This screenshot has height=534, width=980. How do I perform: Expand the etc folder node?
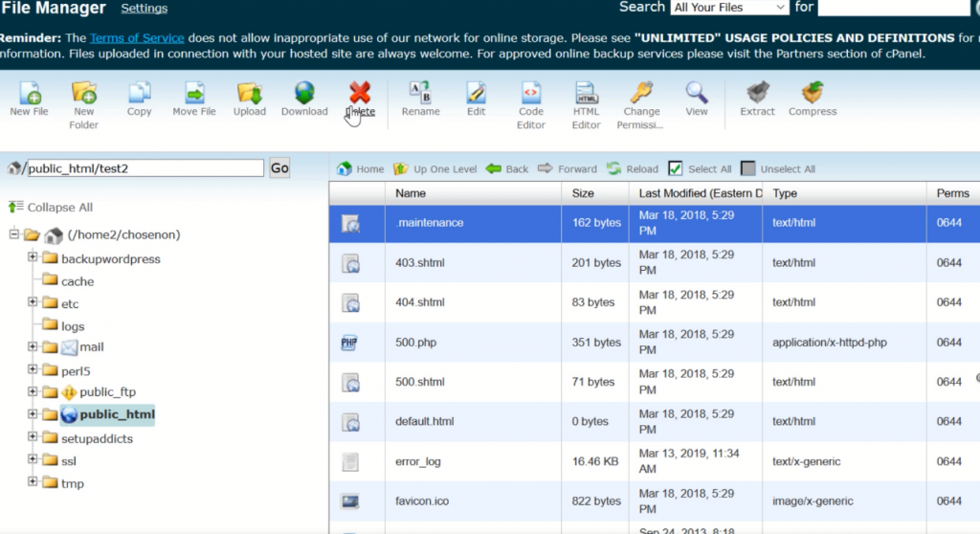(x=33, y=302)
